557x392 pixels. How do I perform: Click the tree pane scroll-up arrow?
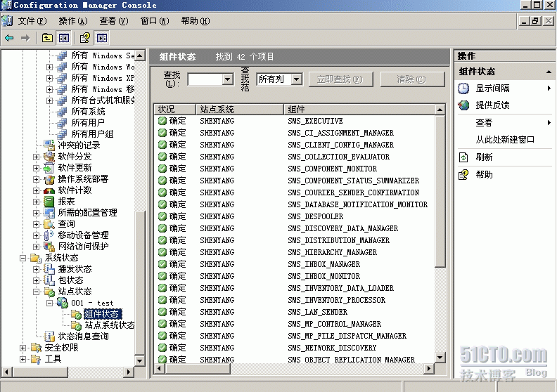140,55
